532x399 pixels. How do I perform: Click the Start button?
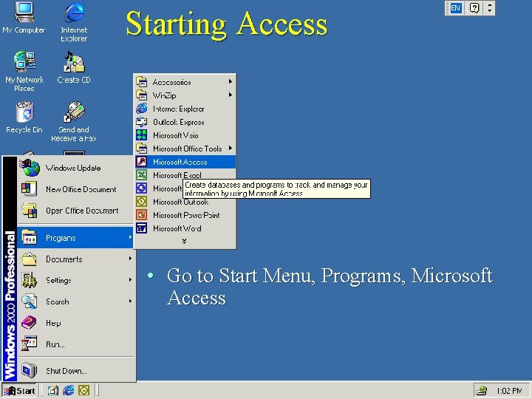pos(20,391)
